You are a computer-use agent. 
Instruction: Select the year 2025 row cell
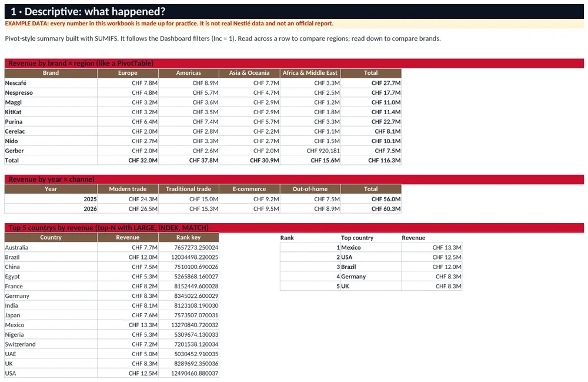[x=51, y=200]
